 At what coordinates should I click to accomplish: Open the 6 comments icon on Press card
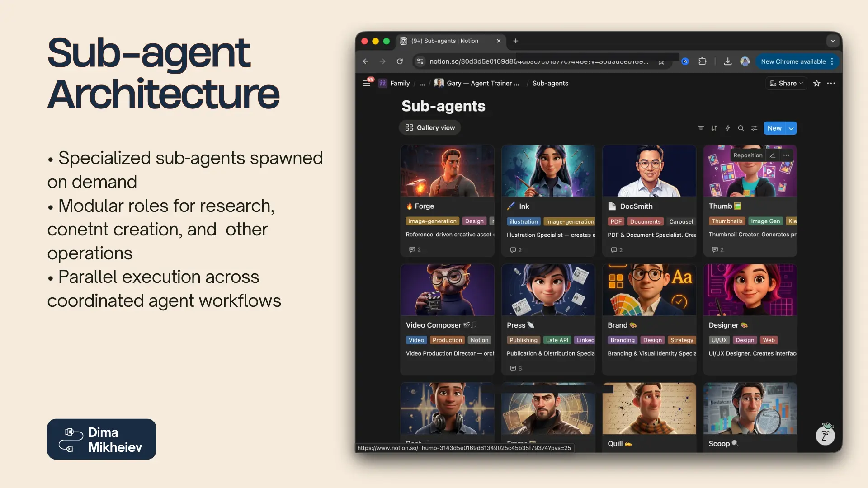click(516, 368)
